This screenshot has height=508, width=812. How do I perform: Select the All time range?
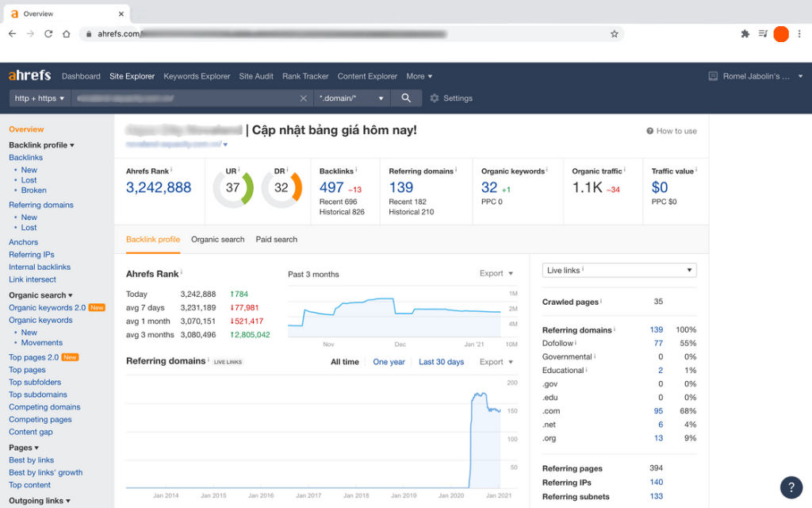coord(344,362)
